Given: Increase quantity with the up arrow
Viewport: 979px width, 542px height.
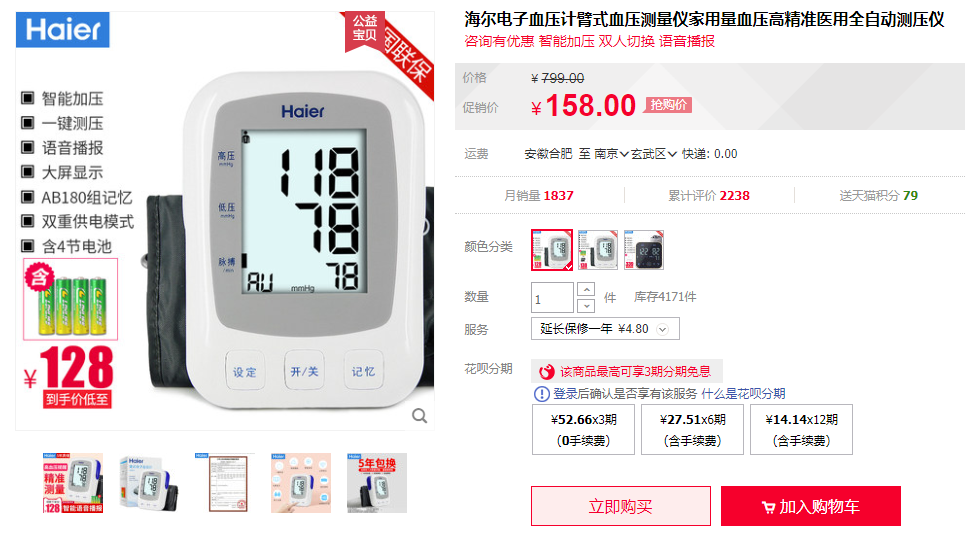Looking at the screenshot, I should 586,290.
